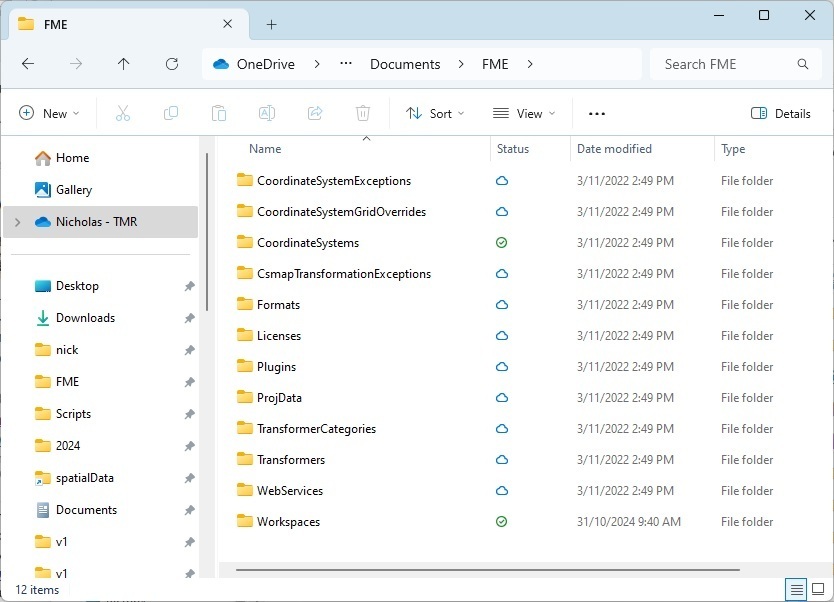The image size is (834, 602).
Task: Switch to details list view icon
Action: [x=796, y=589]
